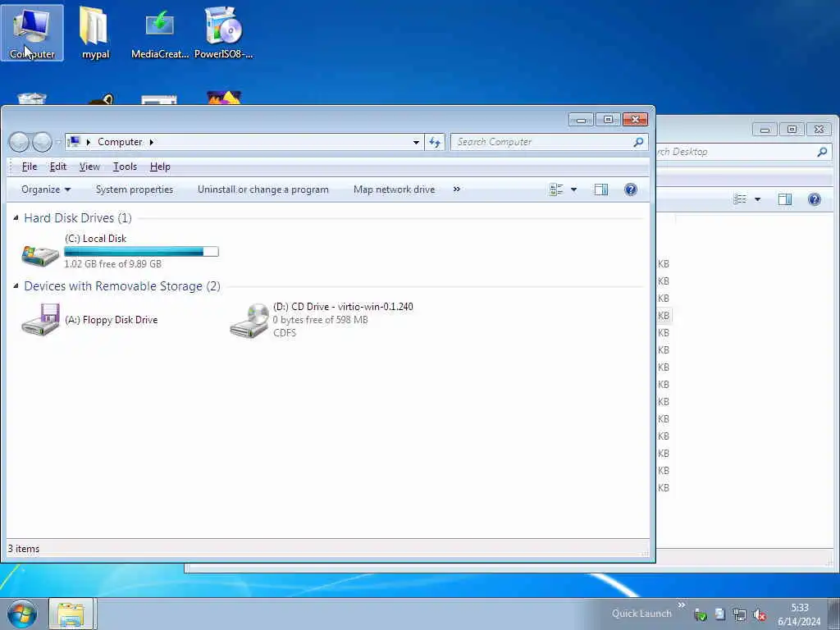
Task: Select the MediaCreat... desktop icon
Action: [x=160, y=33]
